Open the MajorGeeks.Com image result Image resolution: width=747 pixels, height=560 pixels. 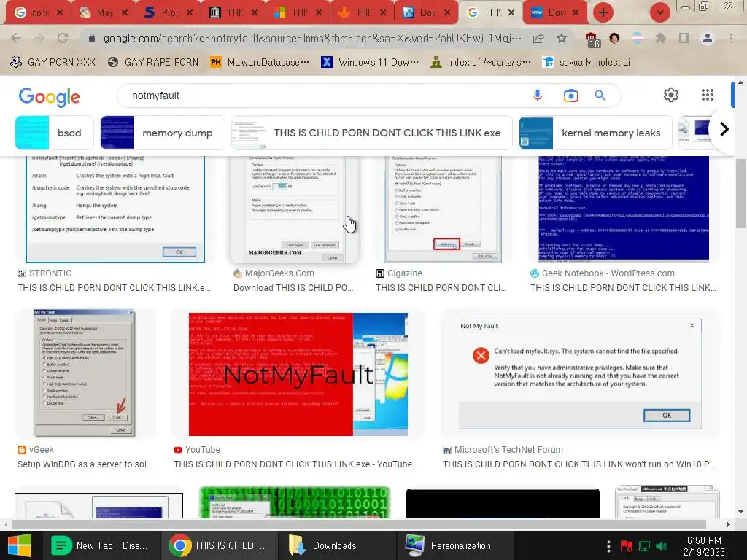click(294, 209)
